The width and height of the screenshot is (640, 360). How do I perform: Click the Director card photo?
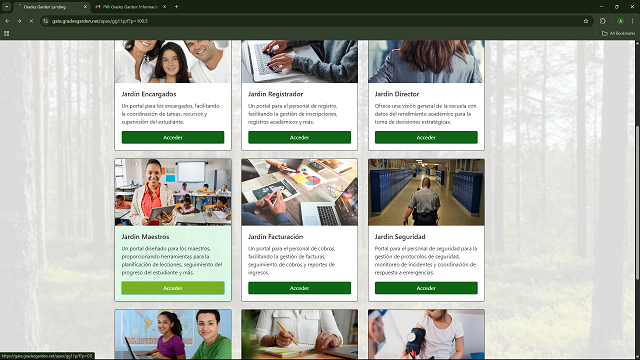[426, 61]
